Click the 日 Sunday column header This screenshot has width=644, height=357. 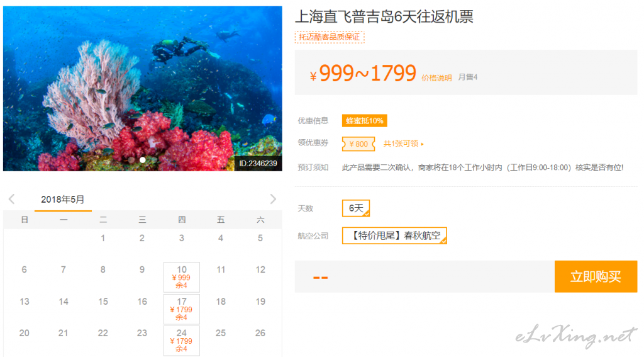[x=25, y=220]
